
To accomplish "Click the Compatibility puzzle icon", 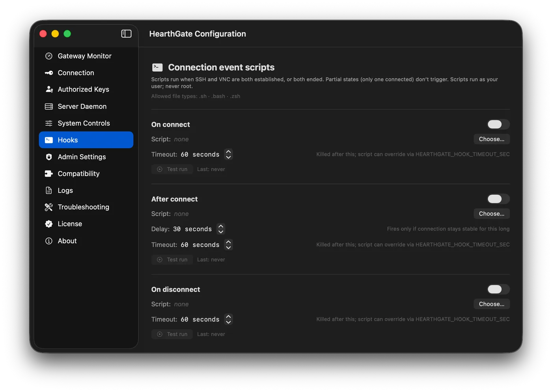I will coord(49,174).
